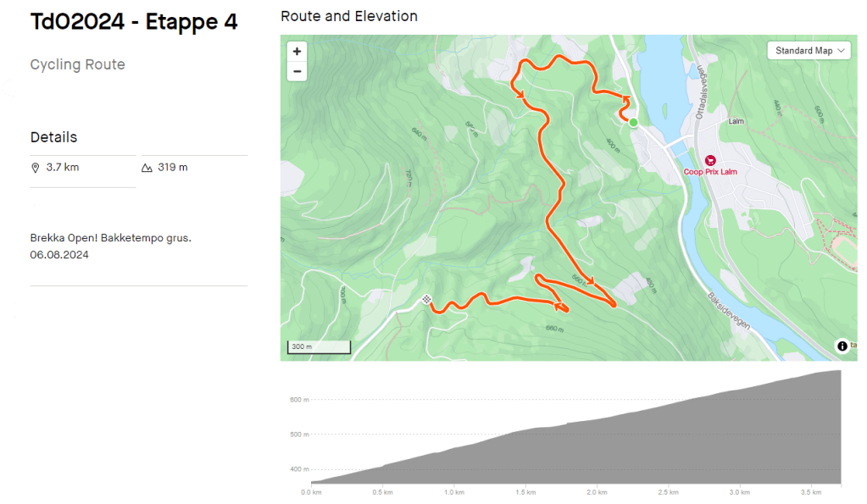Click the green route start marker
This screenshot has width=867, height=504.
click(633, 123)
